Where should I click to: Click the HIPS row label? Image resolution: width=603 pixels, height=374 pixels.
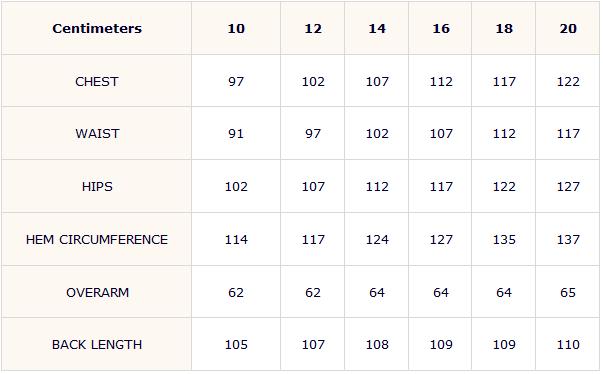(97, 187)
